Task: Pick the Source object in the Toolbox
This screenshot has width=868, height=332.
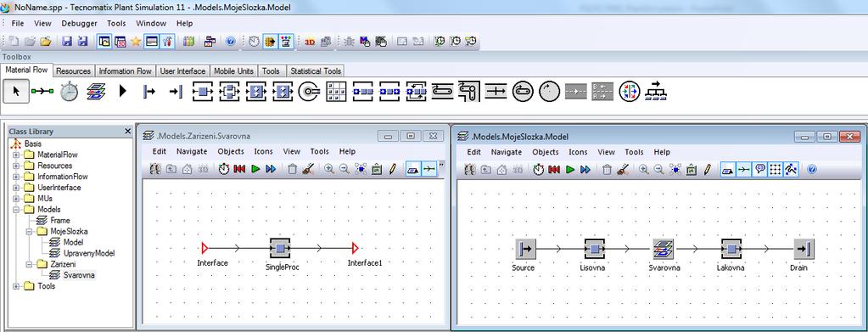Action: tap(149, 92)
